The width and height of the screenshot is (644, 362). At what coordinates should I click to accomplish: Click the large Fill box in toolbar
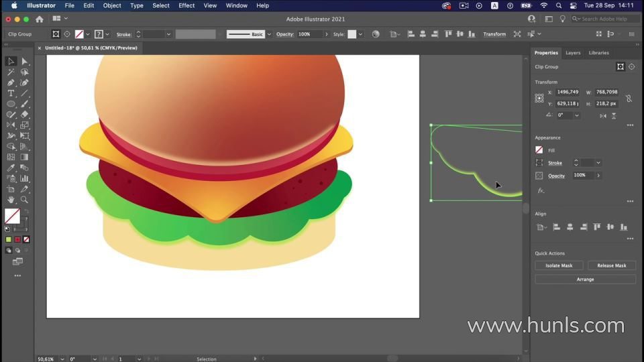tap(12, 217)
